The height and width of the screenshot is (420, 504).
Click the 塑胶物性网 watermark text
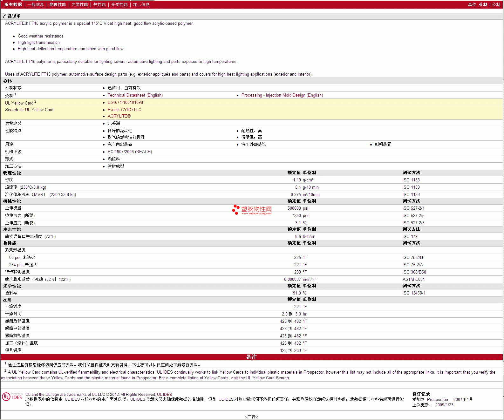(256, 209)
